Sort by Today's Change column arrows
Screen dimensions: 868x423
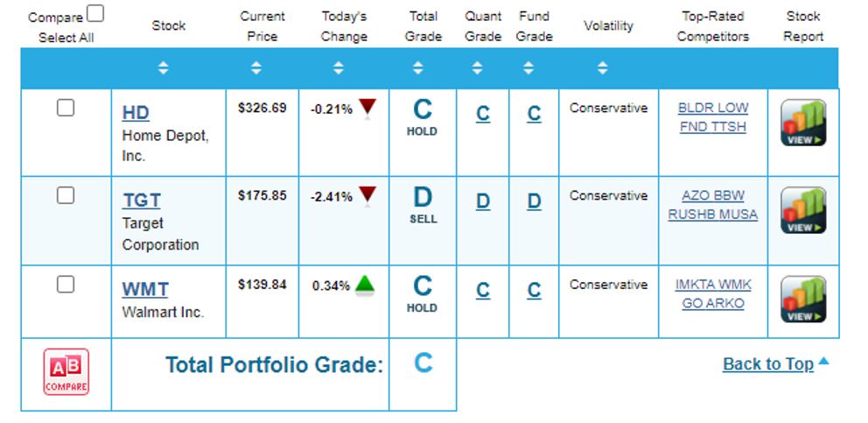(339, 68)
